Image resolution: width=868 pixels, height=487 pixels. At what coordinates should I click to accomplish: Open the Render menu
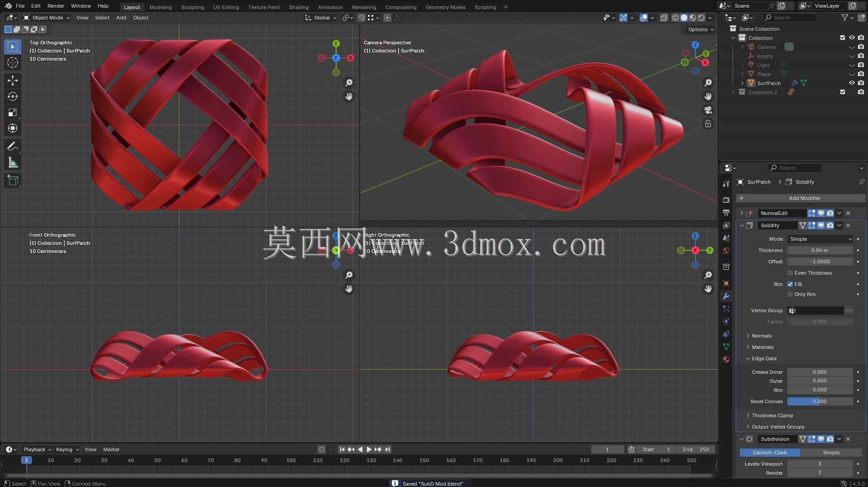pos(56,6)
